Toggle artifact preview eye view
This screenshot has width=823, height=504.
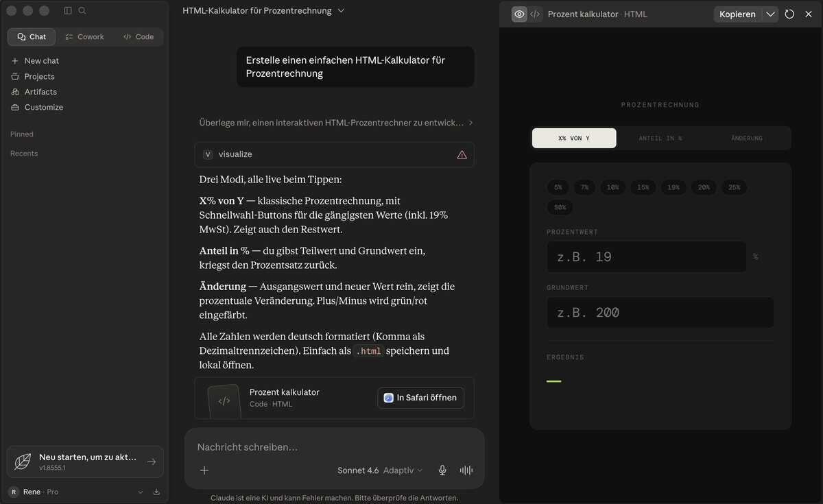pos(520,14)
